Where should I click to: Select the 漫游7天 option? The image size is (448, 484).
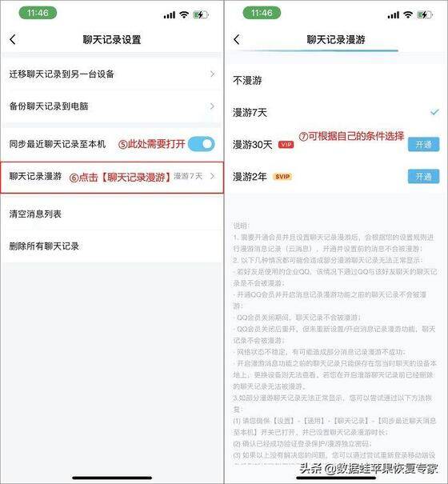(x=336, y=112)
